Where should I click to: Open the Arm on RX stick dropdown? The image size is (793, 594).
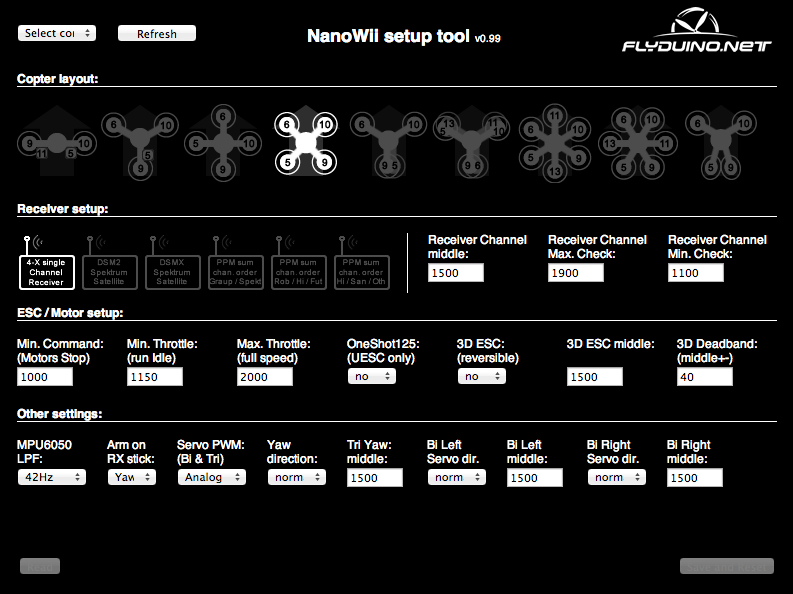click(x=131, y=477)
